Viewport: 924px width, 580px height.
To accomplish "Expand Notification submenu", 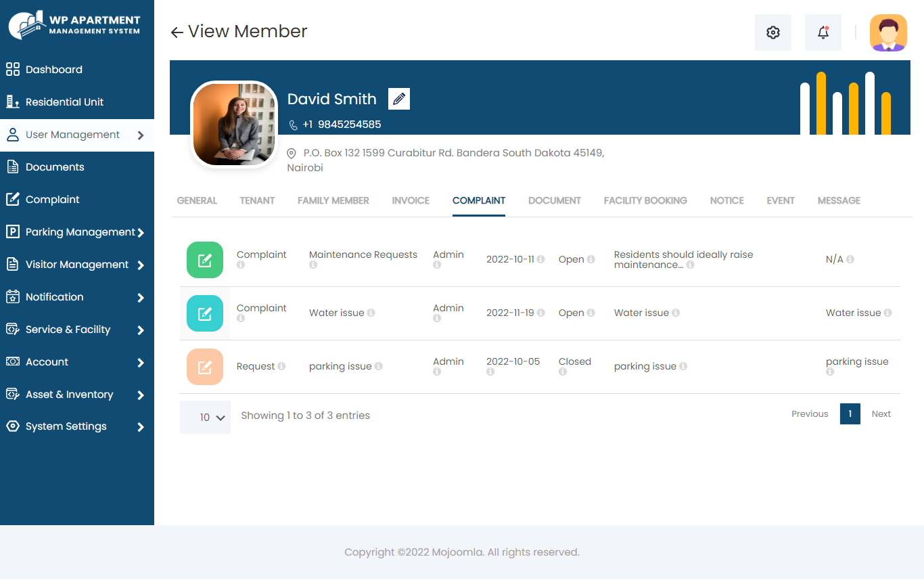I will (141, 298).
